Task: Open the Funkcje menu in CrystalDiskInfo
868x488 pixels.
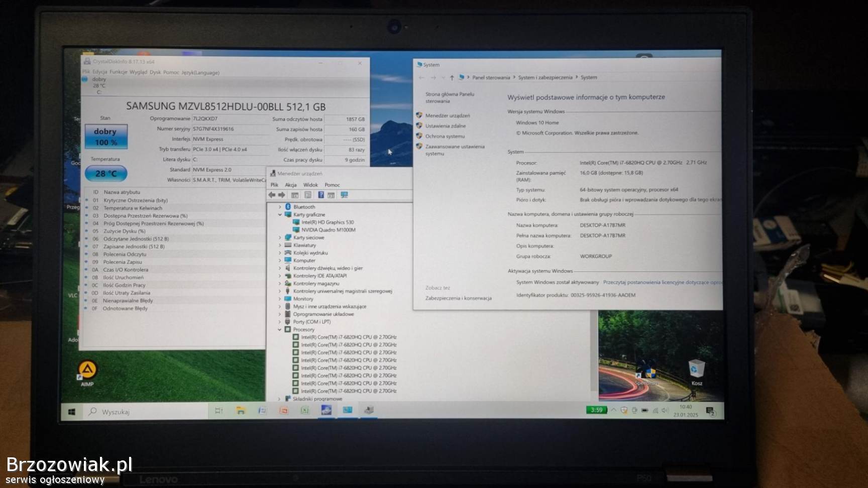Action: coord(118,72)
